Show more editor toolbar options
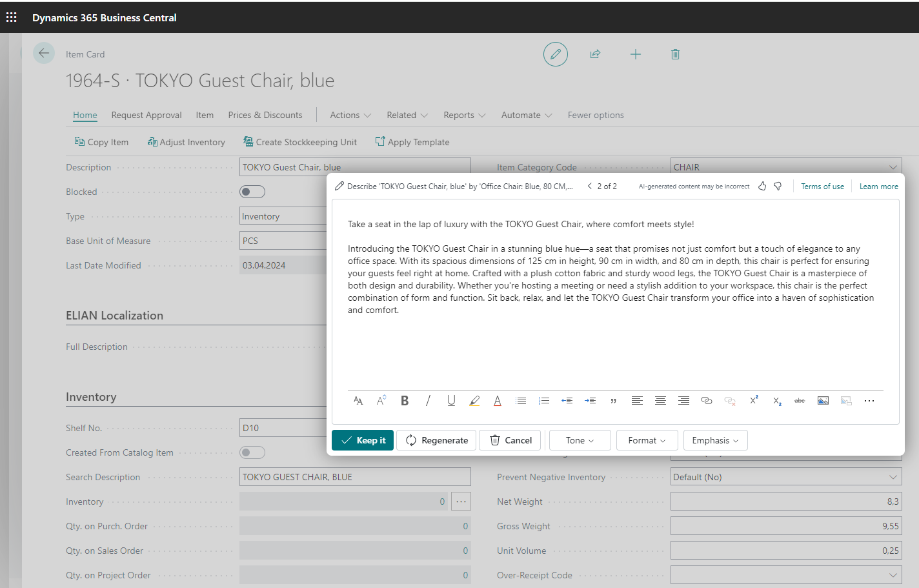This screenshot has height=588, width=919. pyautogui.click(x=869, y=401)
